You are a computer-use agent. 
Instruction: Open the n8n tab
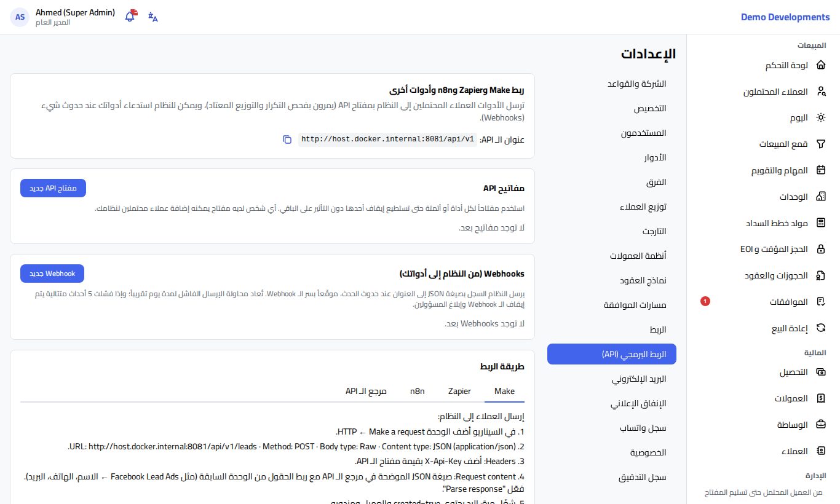[x=418, y=392]
